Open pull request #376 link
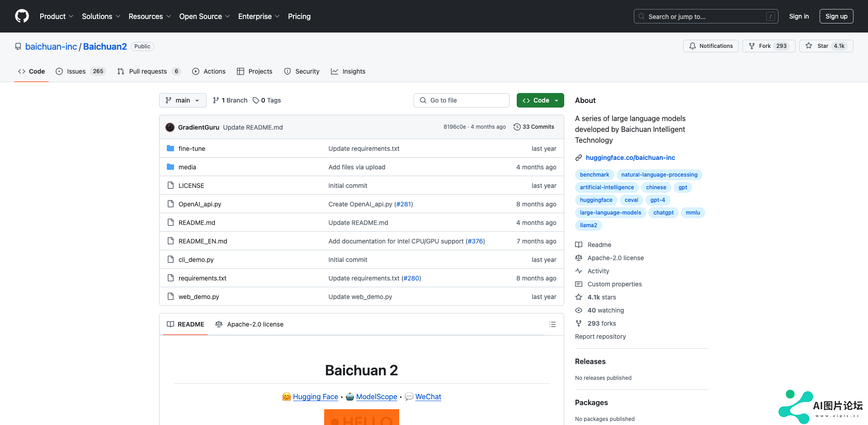 coord(475,241)
